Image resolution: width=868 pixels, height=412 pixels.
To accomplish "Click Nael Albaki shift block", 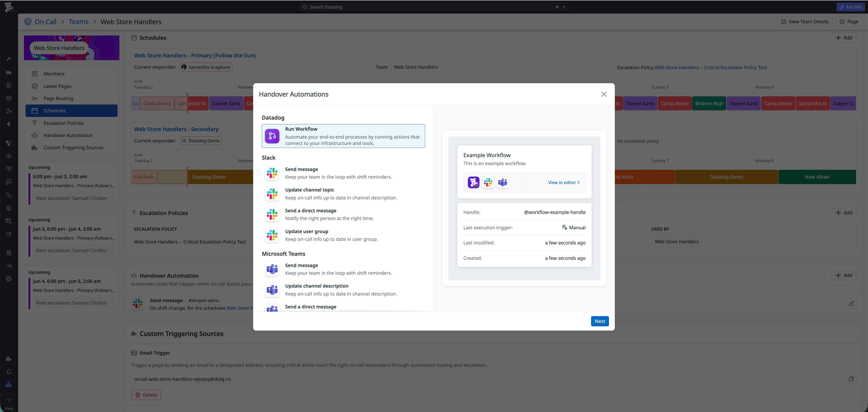I will click(817, 177).
